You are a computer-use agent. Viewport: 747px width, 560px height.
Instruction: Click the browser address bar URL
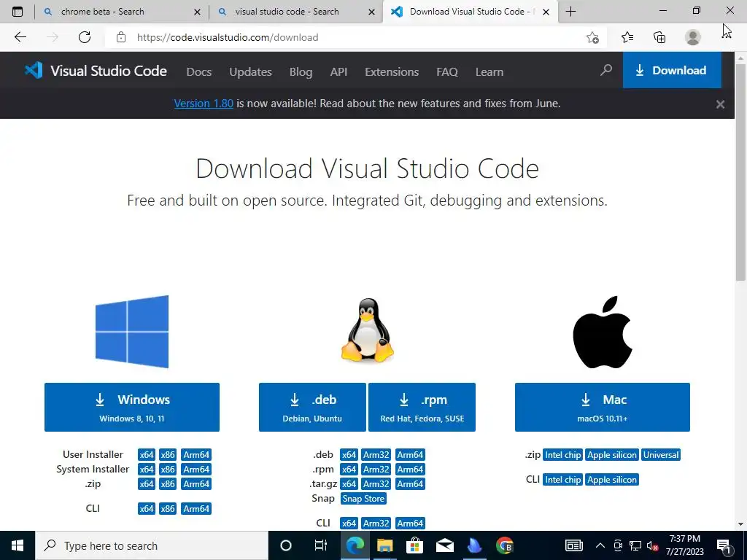pyautogui.click(x=228, y=37)
